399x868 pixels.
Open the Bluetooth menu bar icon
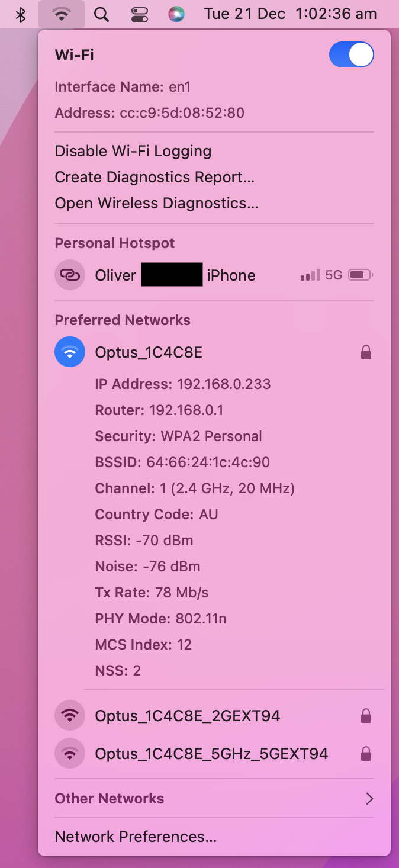pyautogui.click(x=21, y=15)
